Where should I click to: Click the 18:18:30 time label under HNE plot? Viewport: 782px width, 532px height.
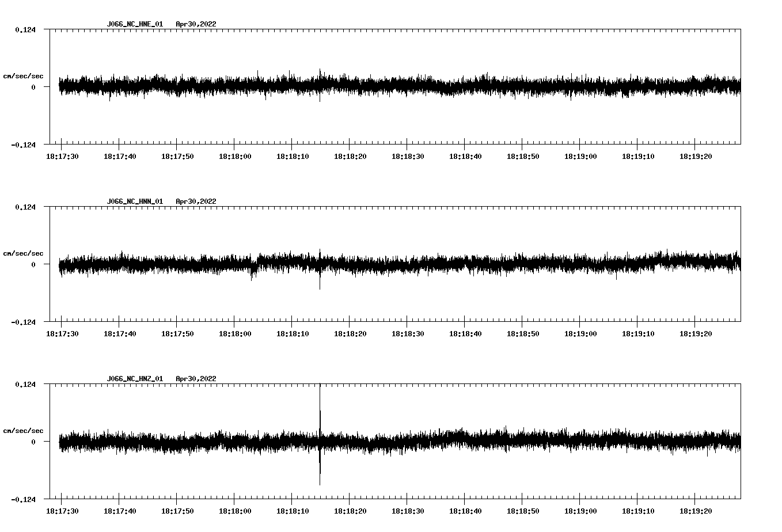[408, 156]
